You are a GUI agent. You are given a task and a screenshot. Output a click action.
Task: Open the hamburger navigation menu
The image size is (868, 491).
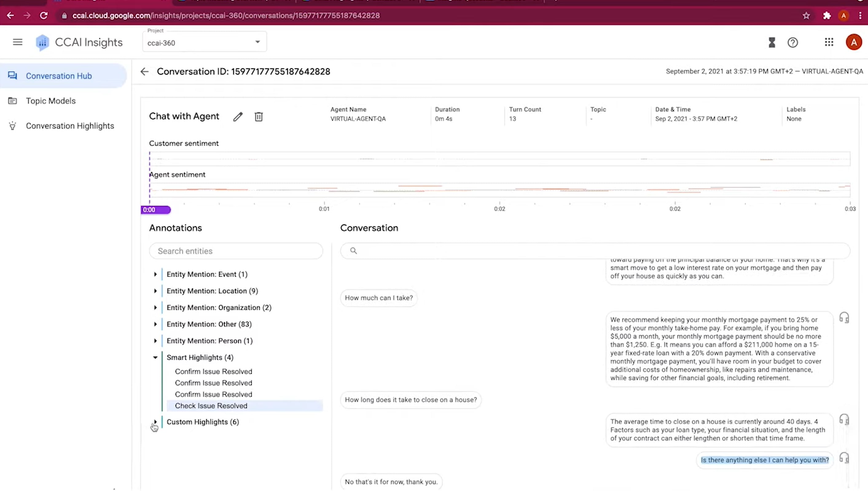click(x=17, y=42)
